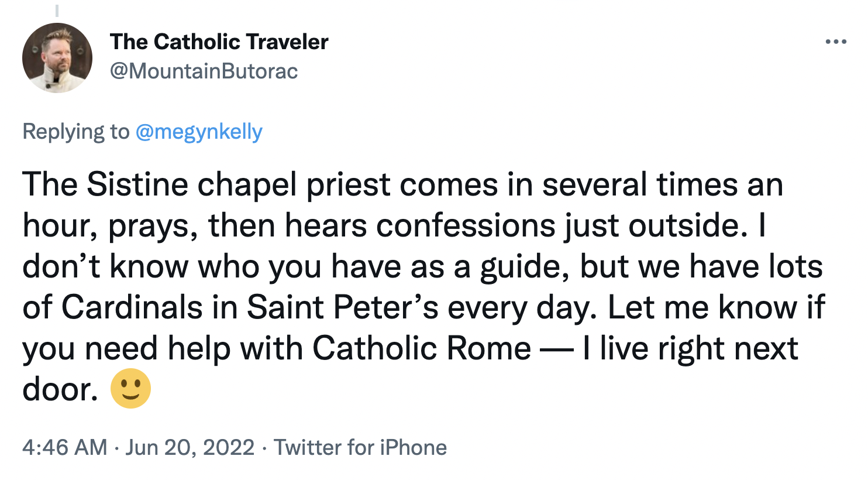Click the thread connector line above avatar
This screenshot has width=868, height=480.
coord(57,10)
